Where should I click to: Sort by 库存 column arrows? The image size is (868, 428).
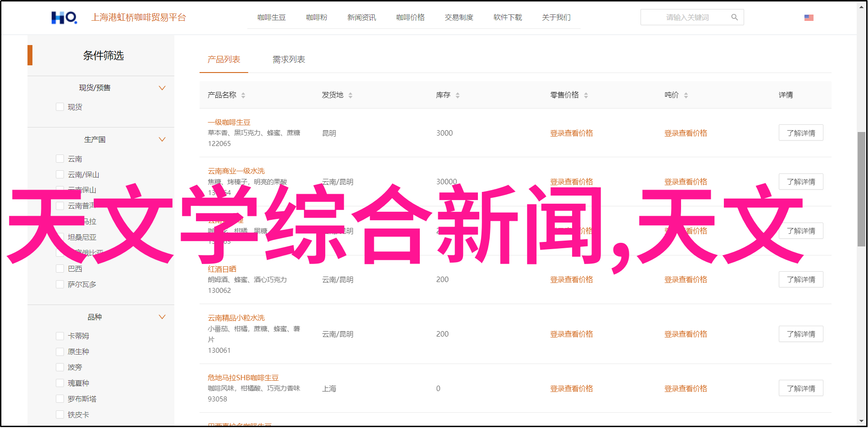[x=458, y=95]
